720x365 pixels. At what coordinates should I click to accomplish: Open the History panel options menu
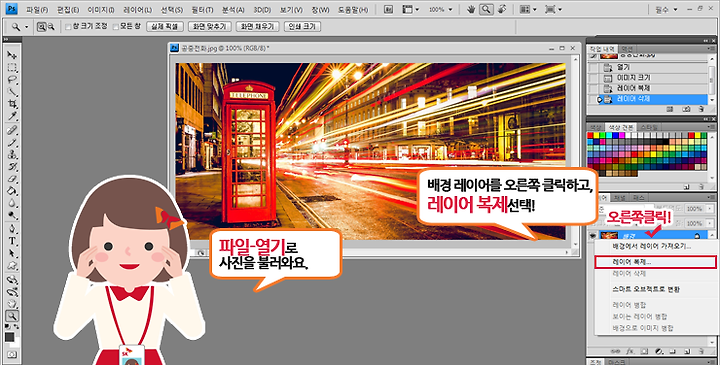711,48
